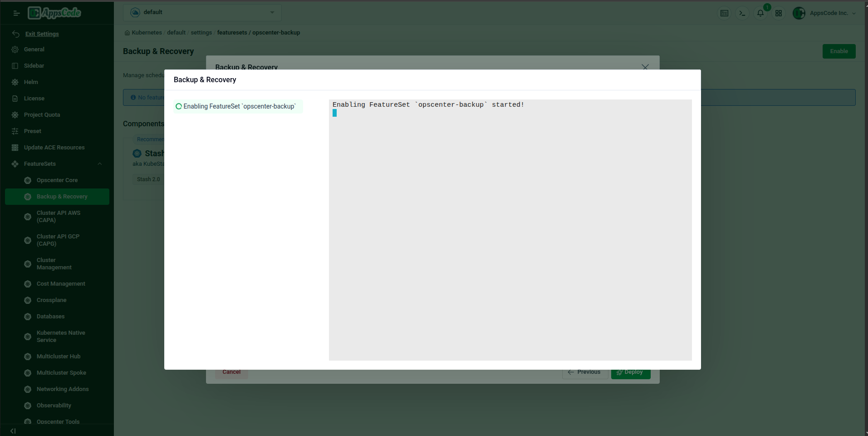868x436 pixels.
Task: Click the Enabling FeatureSet progress indicator
Action: point(238,106)
